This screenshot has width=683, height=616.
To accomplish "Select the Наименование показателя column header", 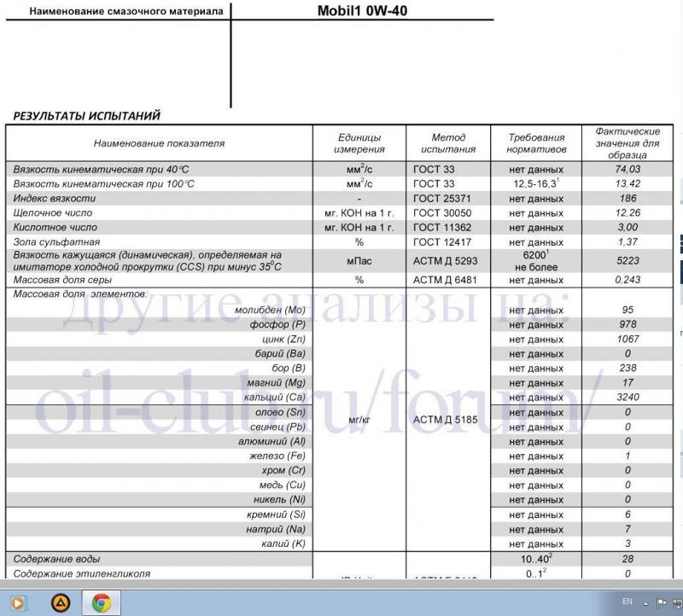I will tap(159, 142).
